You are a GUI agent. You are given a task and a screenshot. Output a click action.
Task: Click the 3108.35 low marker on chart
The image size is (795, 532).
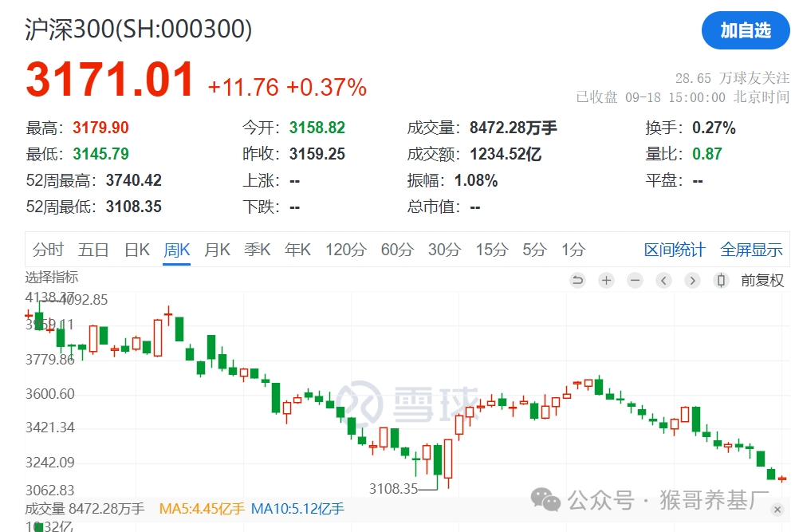(x=393, y=489)
